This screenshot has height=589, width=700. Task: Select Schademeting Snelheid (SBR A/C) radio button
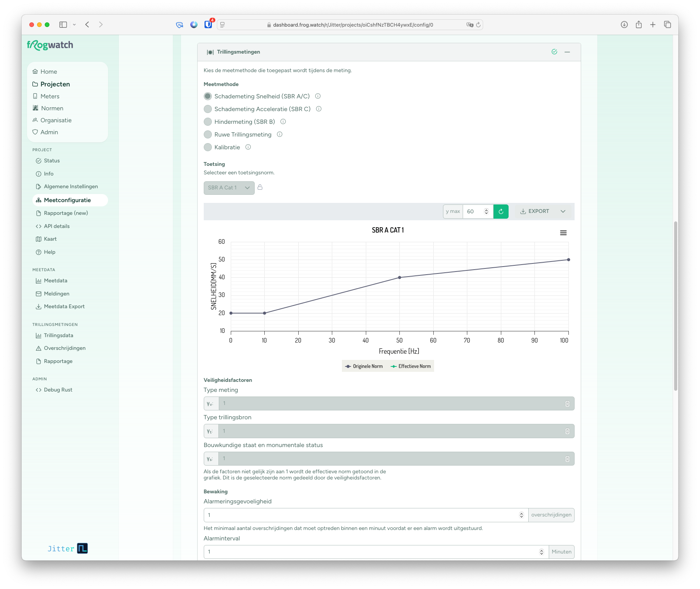(208, 96)
